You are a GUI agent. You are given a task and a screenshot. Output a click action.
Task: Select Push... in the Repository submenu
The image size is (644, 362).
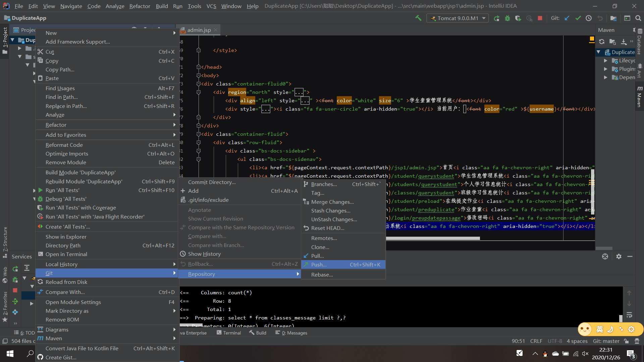click(319, 264)
